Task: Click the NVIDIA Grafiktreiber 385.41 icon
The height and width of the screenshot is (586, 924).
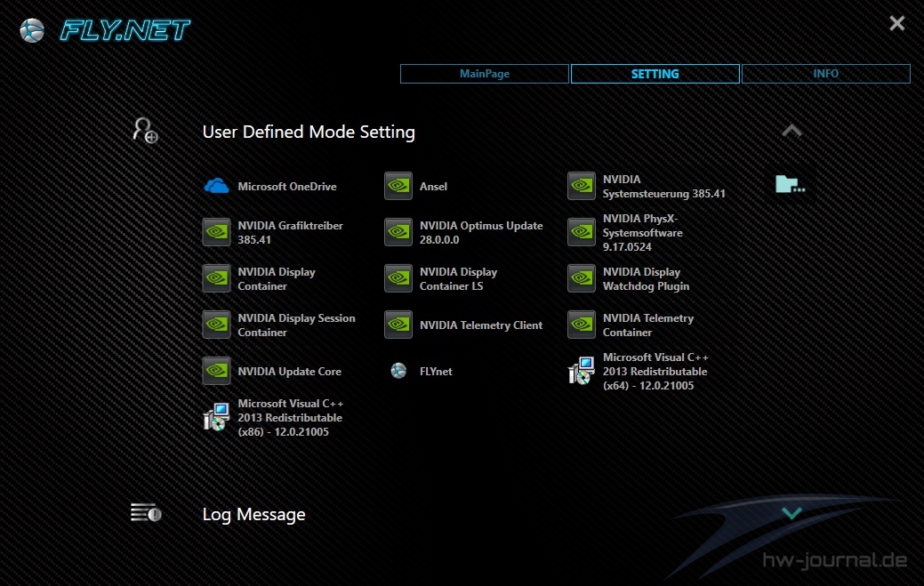Action: [x=216, y=232]
